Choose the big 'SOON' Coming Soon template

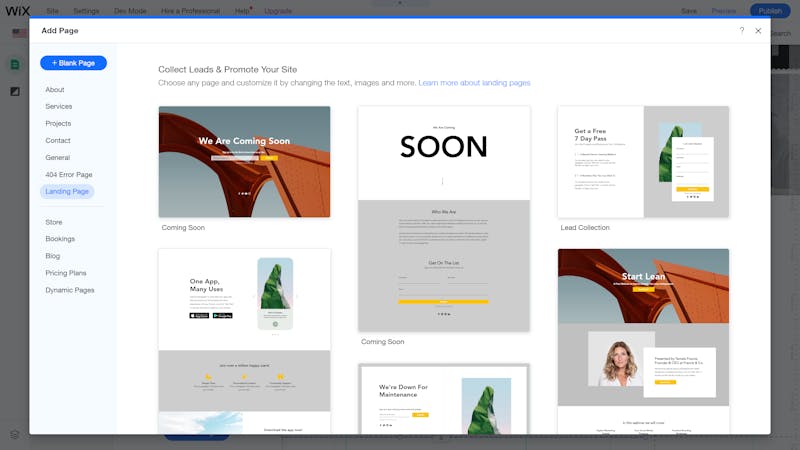[x=444, y=219]
